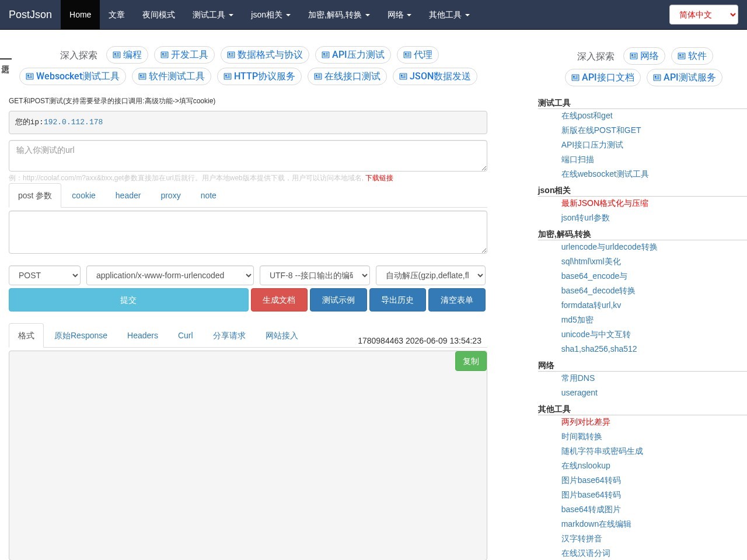Open the json相关 navbar dropdown

tap(271, 15)
